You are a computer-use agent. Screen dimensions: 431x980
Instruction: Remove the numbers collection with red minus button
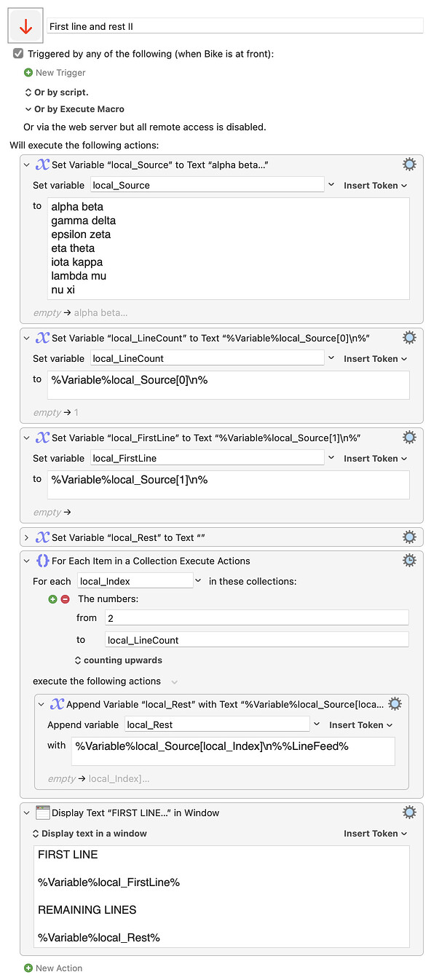(65, 599)
